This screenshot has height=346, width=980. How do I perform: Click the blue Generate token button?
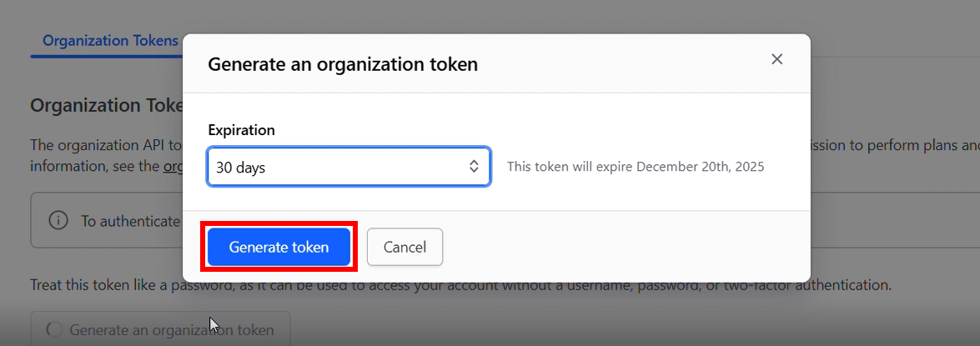coord(279,248)
